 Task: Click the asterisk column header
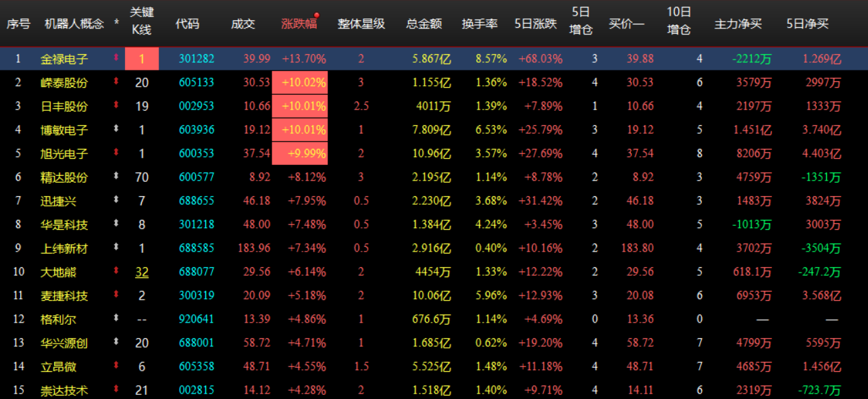(x=117, y=24)
